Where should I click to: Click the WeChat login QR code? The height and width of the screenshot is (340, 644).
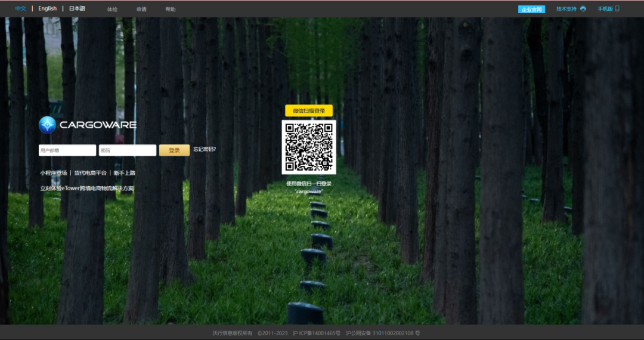pos(308,147)
